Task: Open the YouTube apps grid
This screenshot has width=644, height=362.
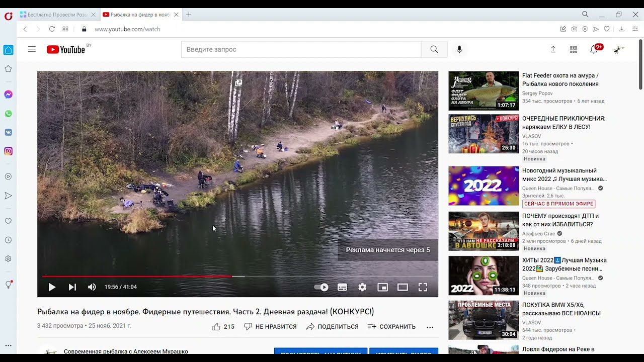Action: pos(574,49)
